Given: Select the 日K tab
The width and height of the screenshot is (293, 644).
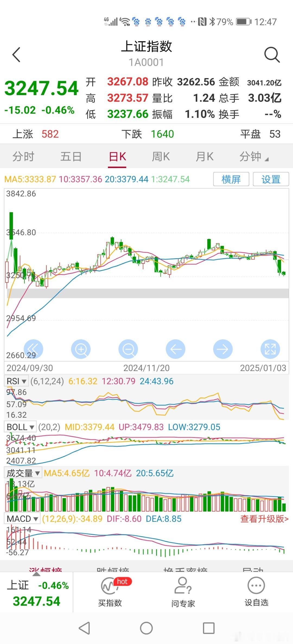Looking at the screenshot, I should point(117,157).
